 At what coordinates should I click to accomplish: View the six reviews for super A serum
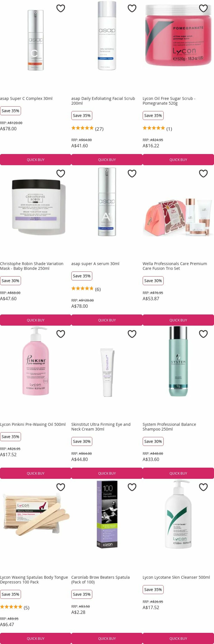86,289
